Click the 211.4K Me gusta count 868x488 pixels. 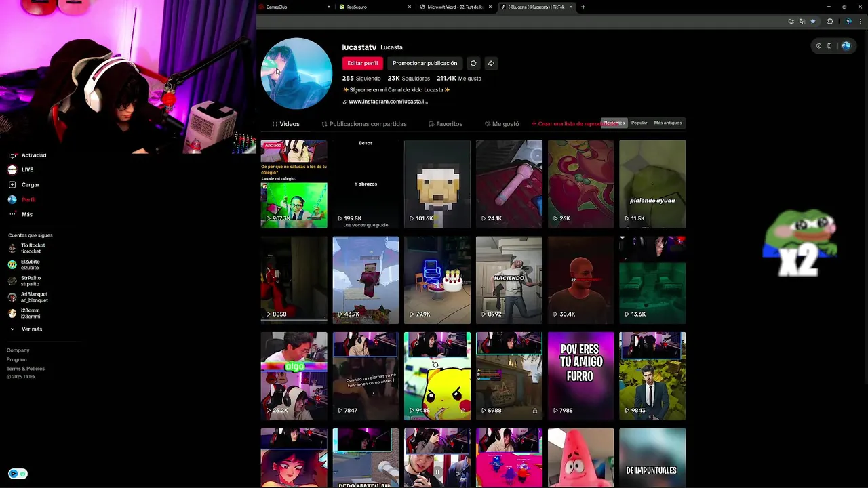point(459,79)
